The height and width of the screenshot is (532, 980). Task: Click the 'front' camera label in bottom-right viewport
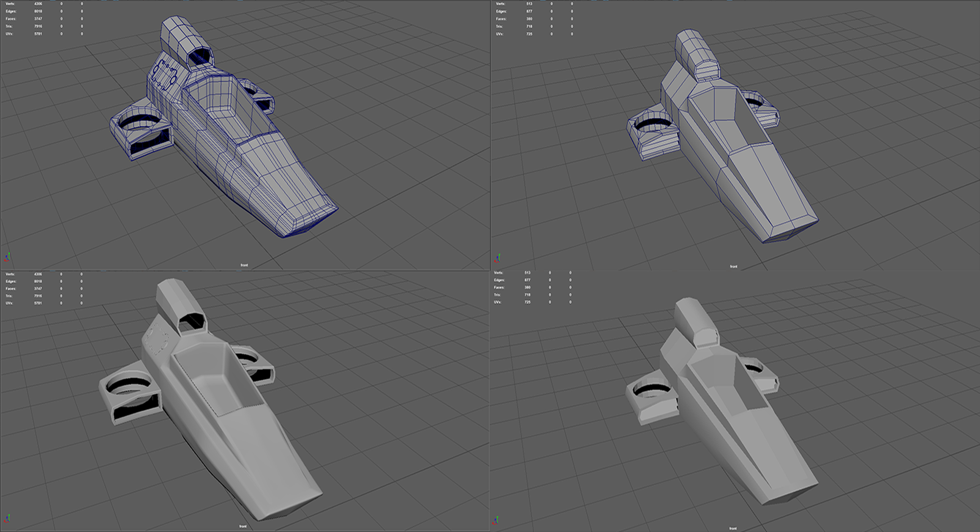(x=733, y=528)
